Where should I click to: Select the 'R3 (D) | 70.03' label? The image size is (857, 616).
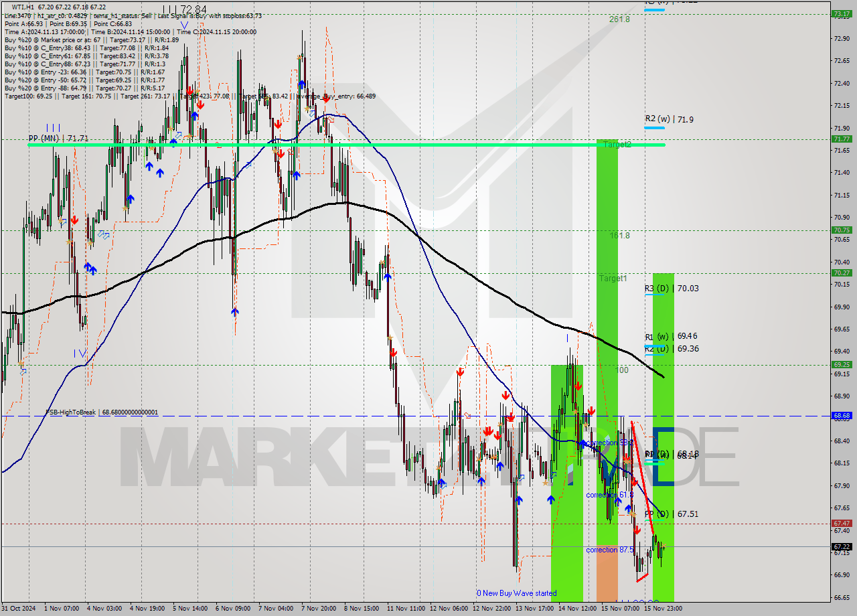click(672, 289)
